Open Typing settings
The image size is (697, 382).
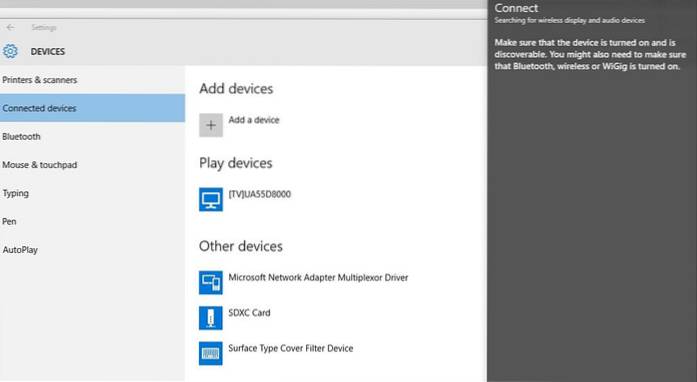click(92, 193)
